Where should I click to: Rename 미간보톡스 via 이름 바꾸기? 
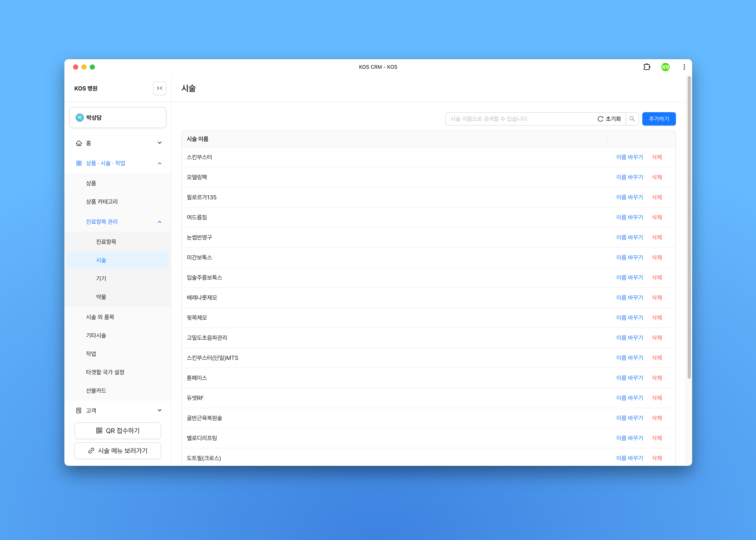pos(630,257)
